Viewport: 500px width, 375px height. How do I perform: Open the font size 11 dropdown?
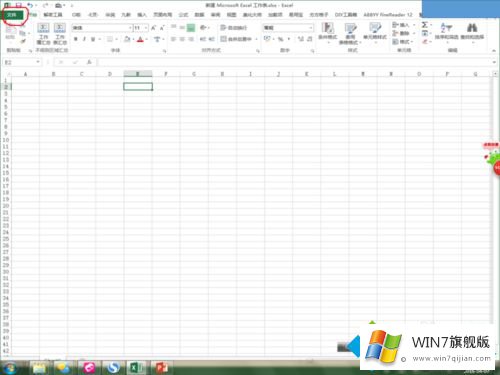(x=146, y=28)
